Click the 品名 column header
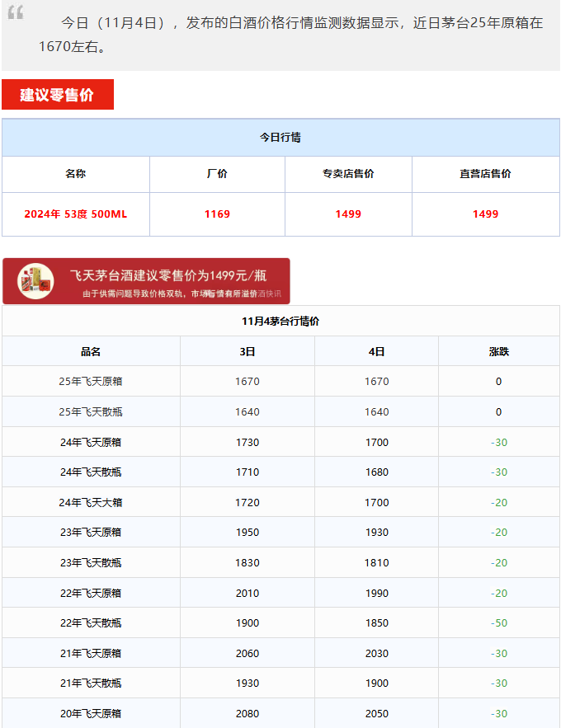The width and height of the screenshot is (561, 728). click(x=91, y=352)
